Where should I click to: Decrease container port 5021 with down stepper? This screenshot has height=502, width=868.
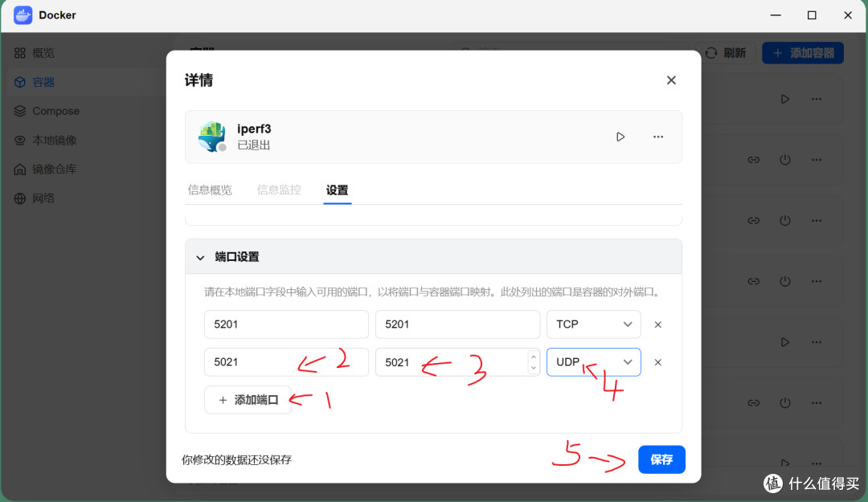point(533,368)
